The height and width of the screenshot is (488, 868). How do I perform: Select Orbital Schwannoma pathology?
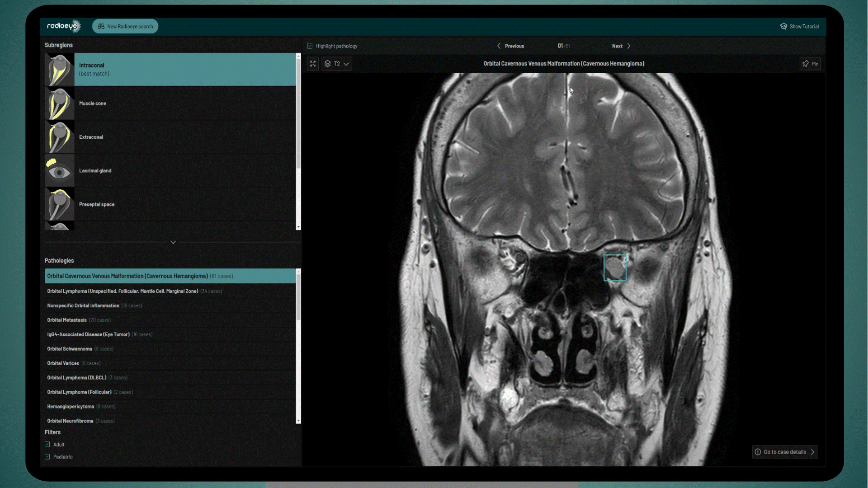(170, 349)
